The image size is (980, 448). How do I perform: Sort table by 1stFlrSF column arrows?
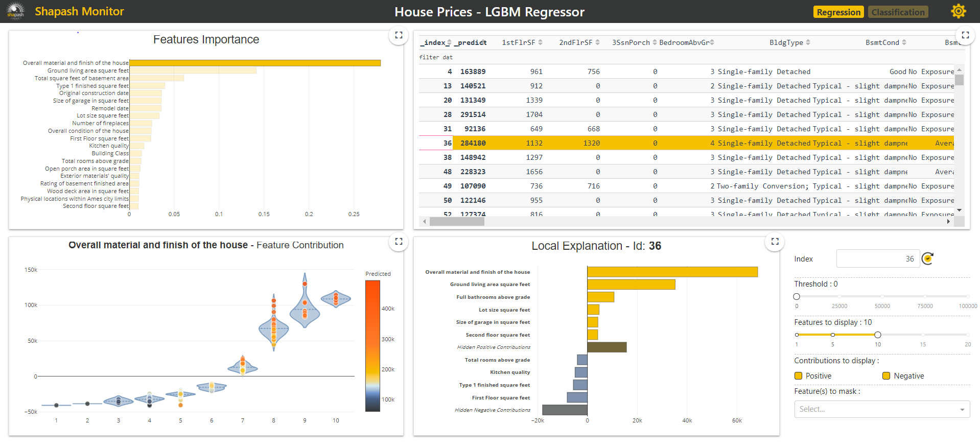tap(540, 42)
